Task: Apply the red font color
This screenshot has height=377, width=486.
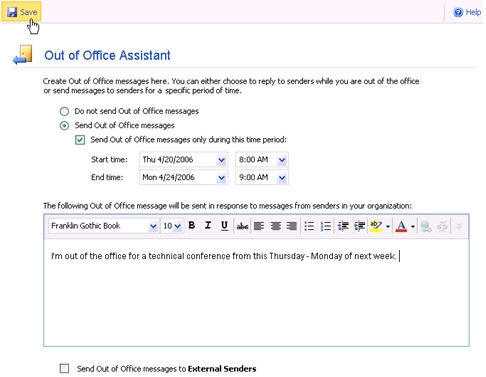Action: 401,226
